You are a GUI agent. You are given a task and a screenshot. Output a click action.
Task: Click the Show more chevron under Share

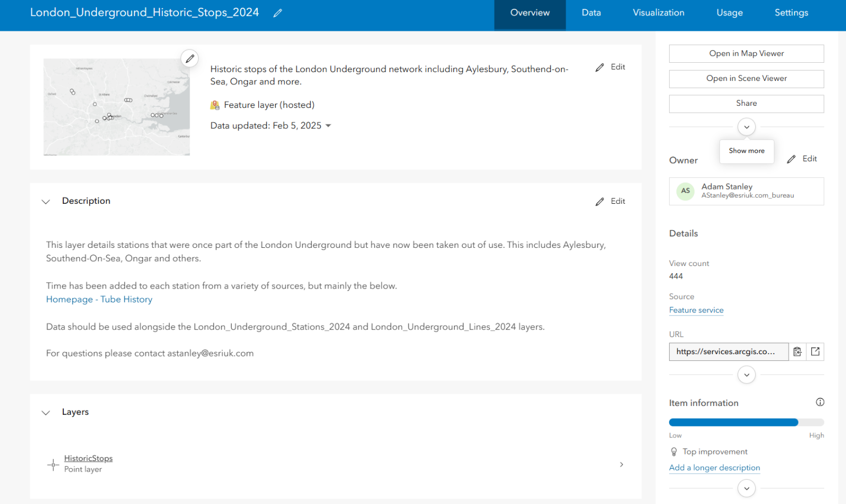[746, 127]
